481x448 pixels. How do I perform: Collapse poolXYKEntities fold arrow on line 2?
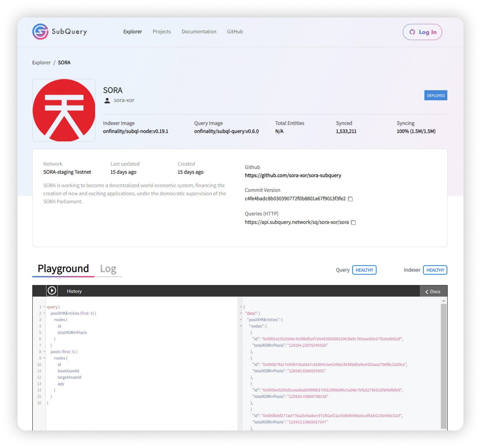[x=44, y=313]
